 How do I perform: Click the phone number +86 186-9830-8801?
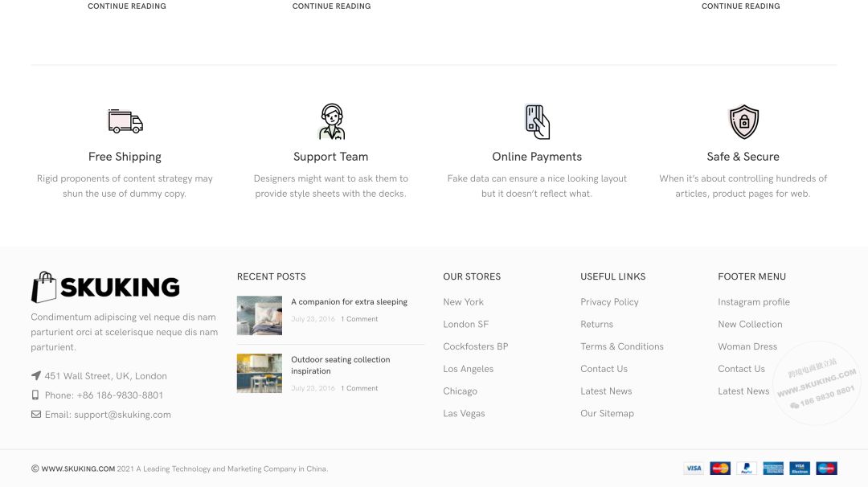tap(120, 395)
